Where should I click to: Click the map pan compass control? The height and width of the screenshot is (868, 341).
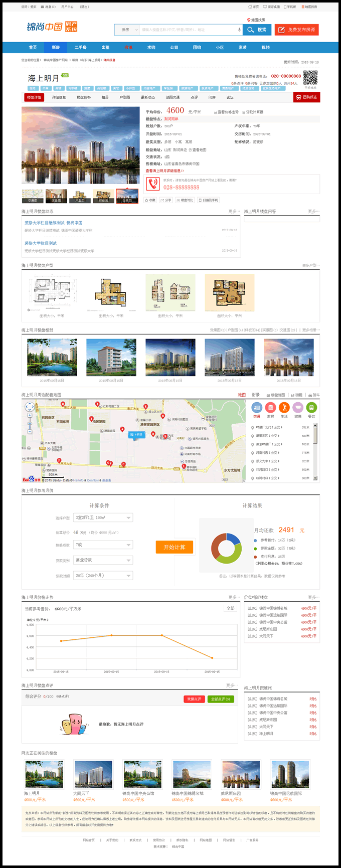click(30, 407)
